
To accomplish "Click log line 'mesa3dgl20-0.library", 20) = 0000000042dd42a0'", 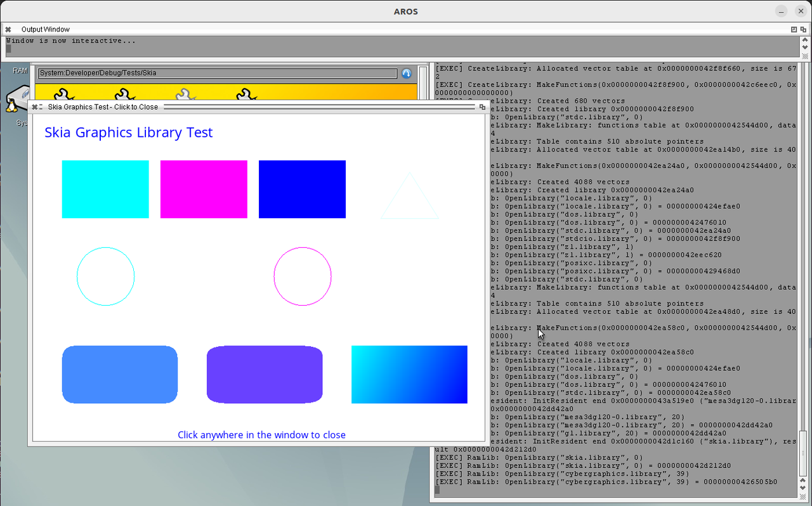I will pyautogui.click(x=632, y=425).
